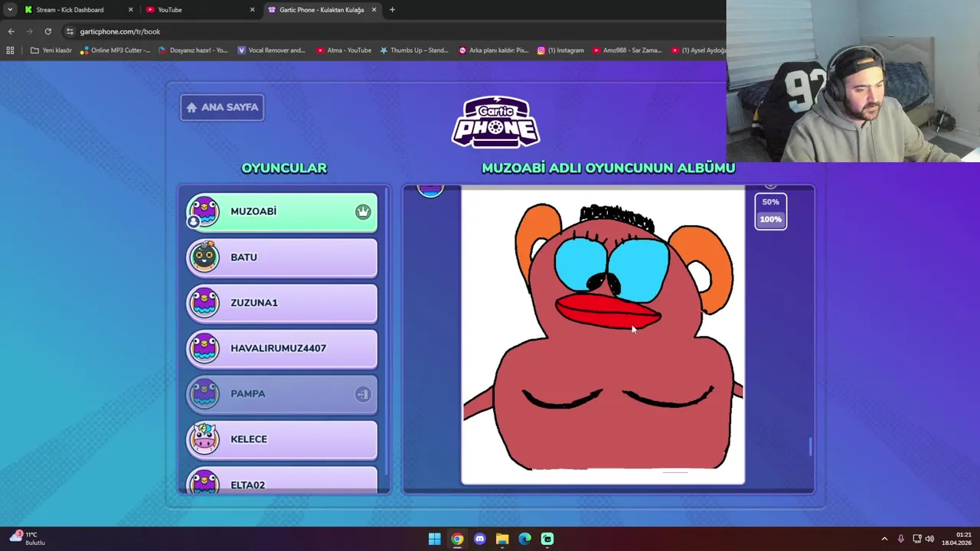This screenshot has height=551, width=980.
Task: Open Online MP3 Cutter bookmark
Action: coord(116,51)
